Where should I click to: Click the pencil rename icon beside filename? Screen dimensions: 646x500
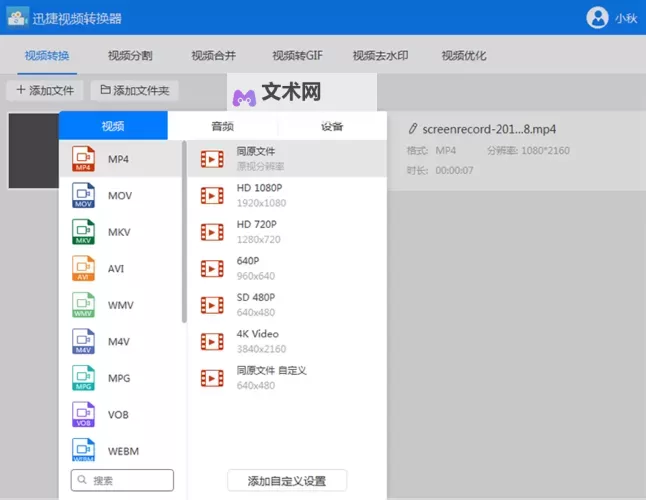click(413, 129)
